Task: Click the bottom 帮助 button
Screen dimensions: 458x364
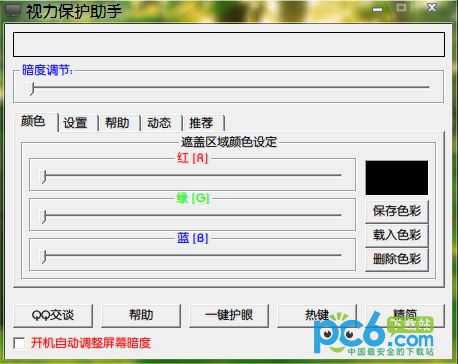Action: tap(141, 315)
